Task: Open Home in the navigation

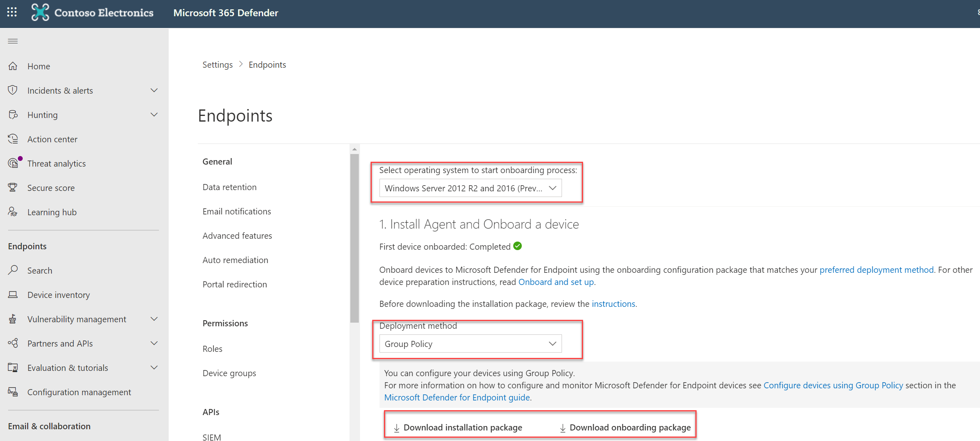Action: pyautogui.click(x=39, y=66)
